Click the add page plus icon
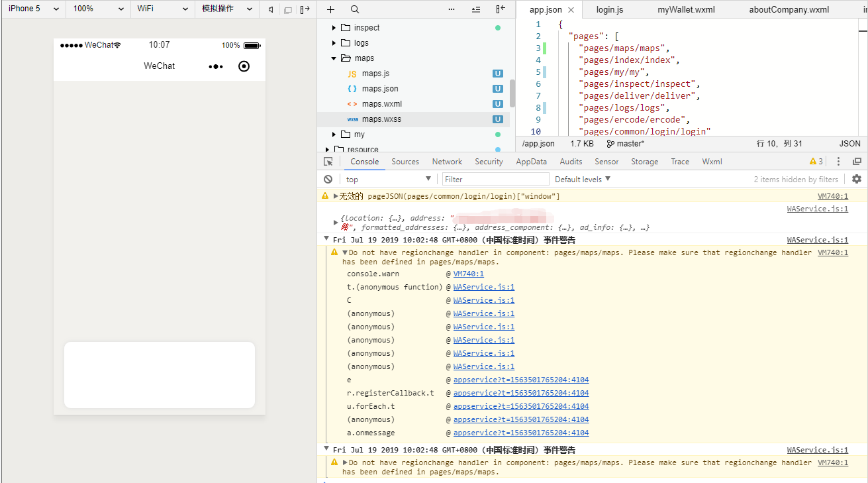The width and height of the screenshot is (868, 483). [x=330, y=9]
